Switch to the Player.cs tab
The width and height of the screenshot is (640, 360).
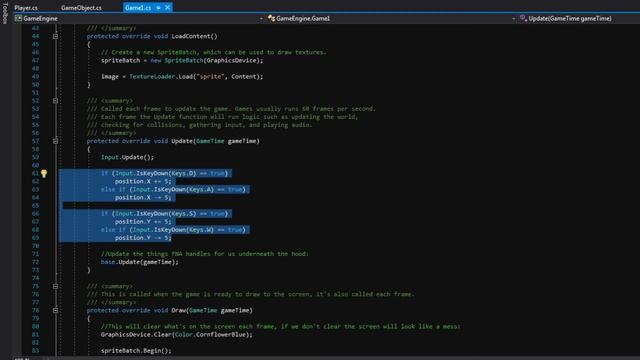click(x=26, y=7)
